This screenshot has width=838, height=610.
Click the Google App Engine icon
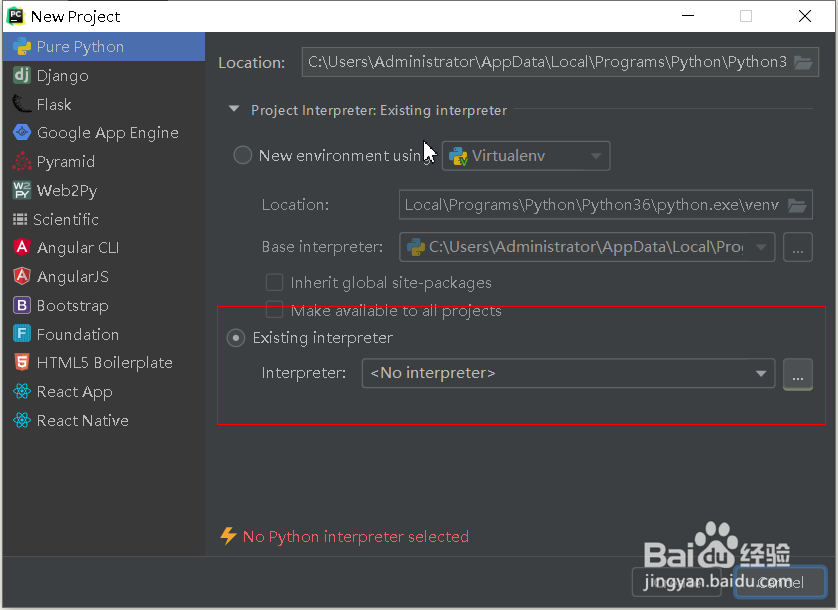21,133
